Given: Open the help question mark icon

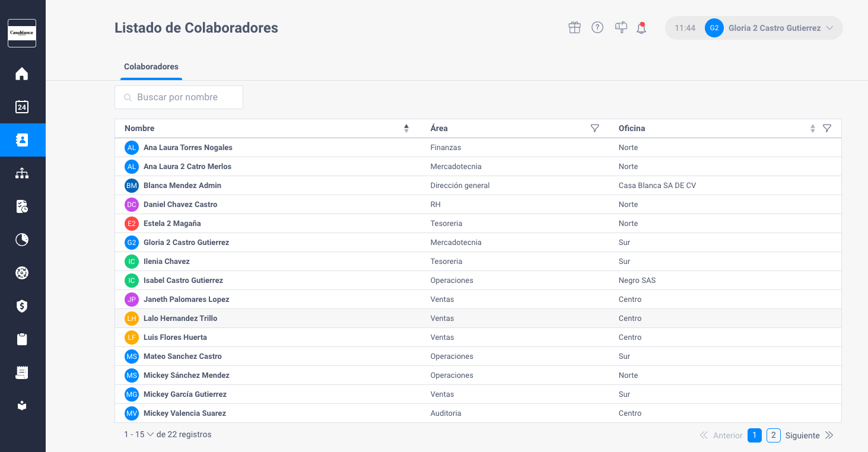Looking at the screenshot, I should click(597, 27).
